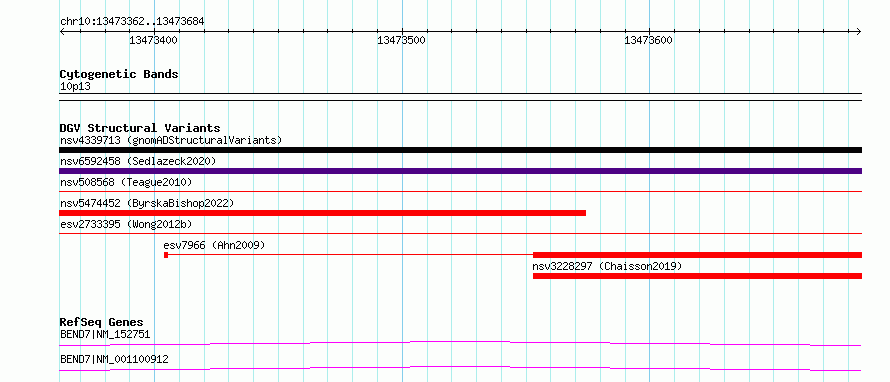Viewport: 890px width, 382px height.
Task: Click the right arrow of the ruler
Action: [x=859, y=31]
